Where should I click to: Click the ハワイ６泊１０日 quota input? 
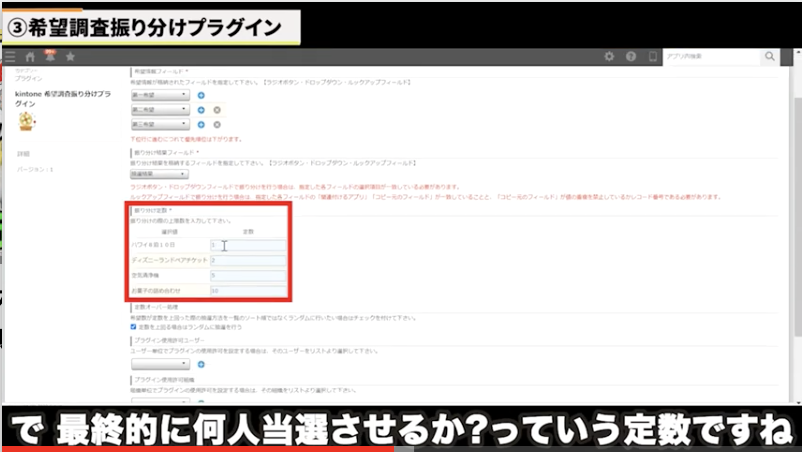(248, 245)
